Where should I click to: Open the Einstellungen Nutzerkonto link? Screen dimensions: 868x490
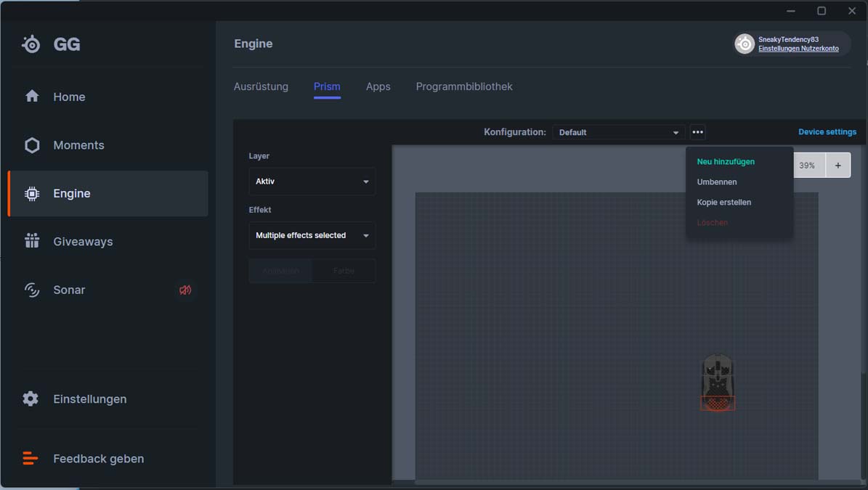[798, 49]
